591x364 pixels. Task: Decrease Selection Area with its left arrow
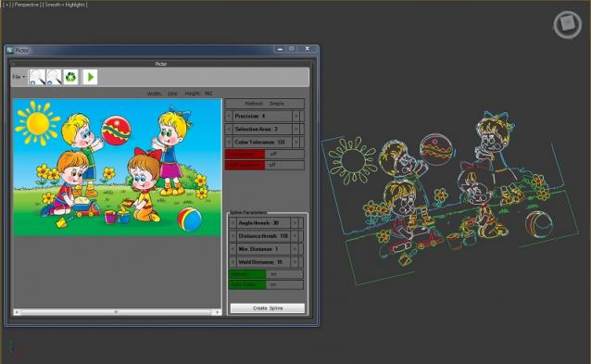[x=229, y=130]
